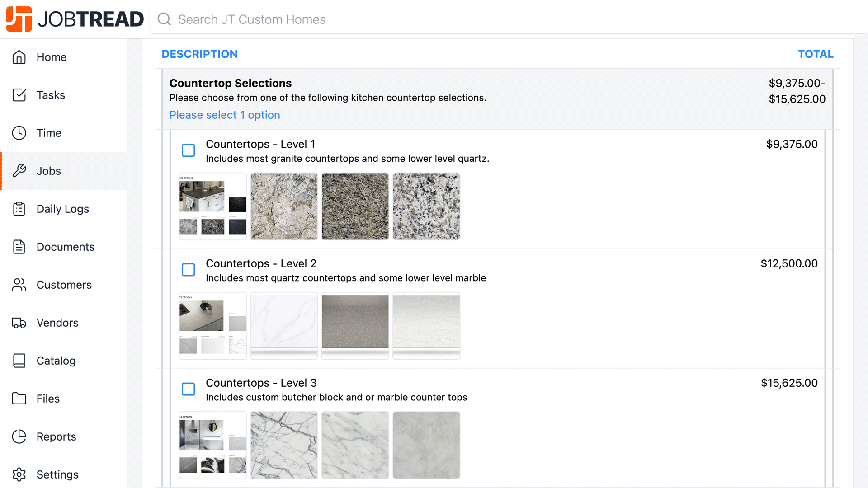Viewport: 868px width, 488px height.
Task: Open the Customers section
Action: pyautogui.click(x=19, y=285)
